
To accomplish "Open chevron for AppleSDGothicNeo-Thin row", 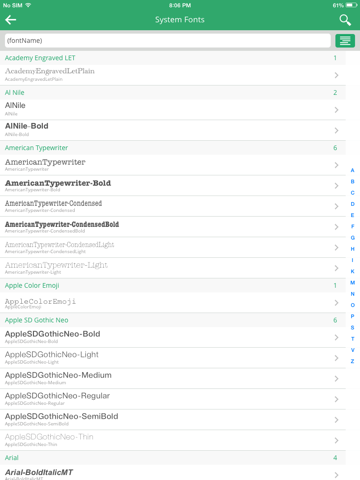I will click(x=336, y=441).
